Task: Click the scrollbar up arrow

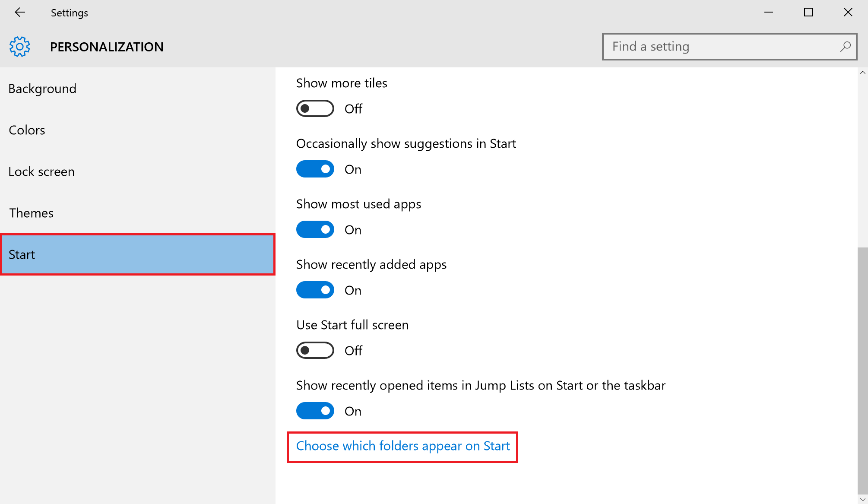Action: [863, 72]
